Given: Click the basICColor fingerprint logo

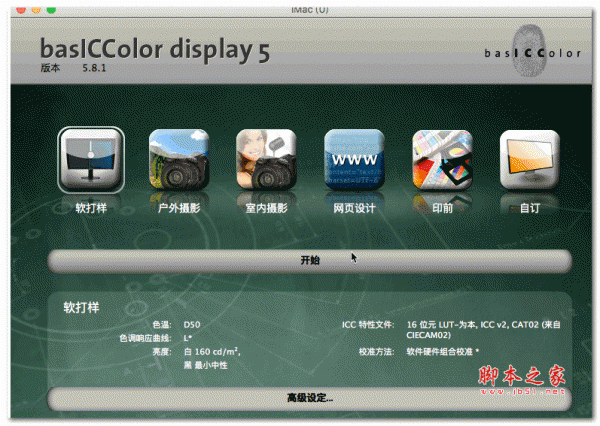Looking at the screenshot, I should coord(532,51).
